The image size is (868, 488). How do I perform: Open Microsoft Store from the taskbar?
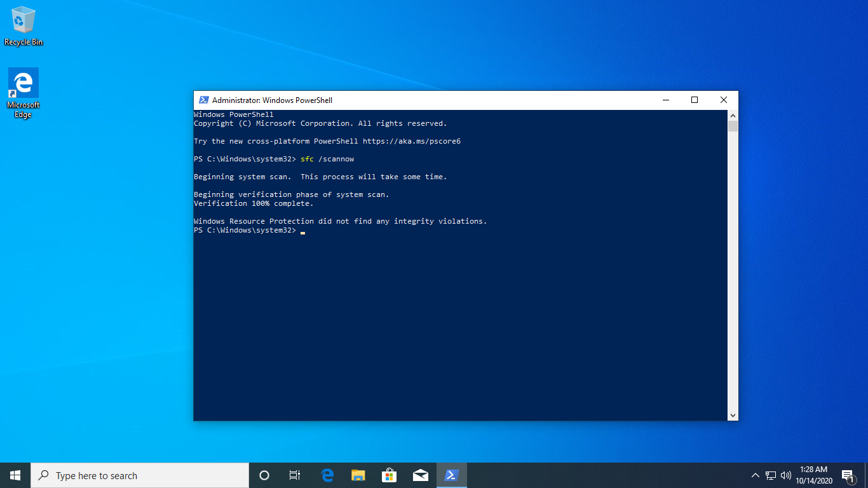pyautogui.click(x=389, y=475)
